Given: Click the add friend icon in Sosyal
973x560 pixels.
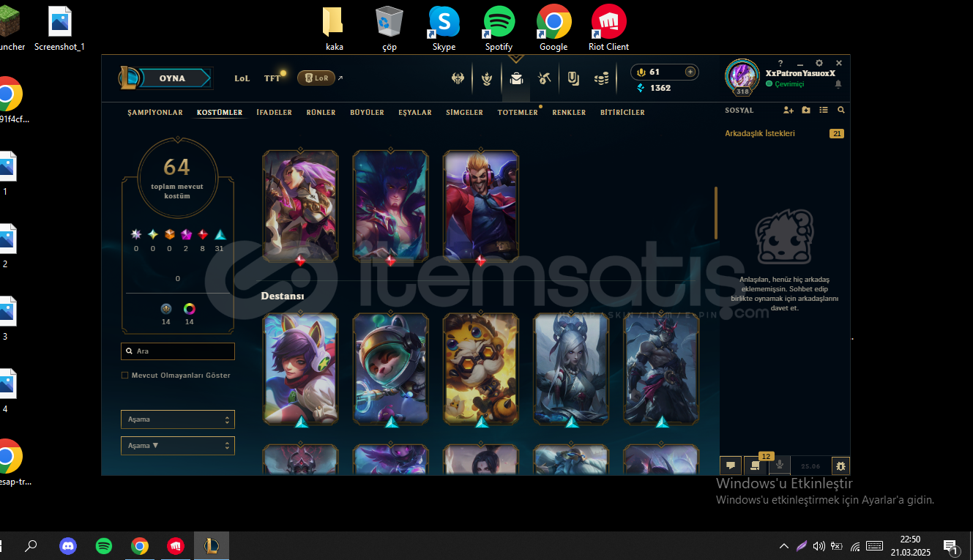Looking at the screenshot, I should [788, 111].
